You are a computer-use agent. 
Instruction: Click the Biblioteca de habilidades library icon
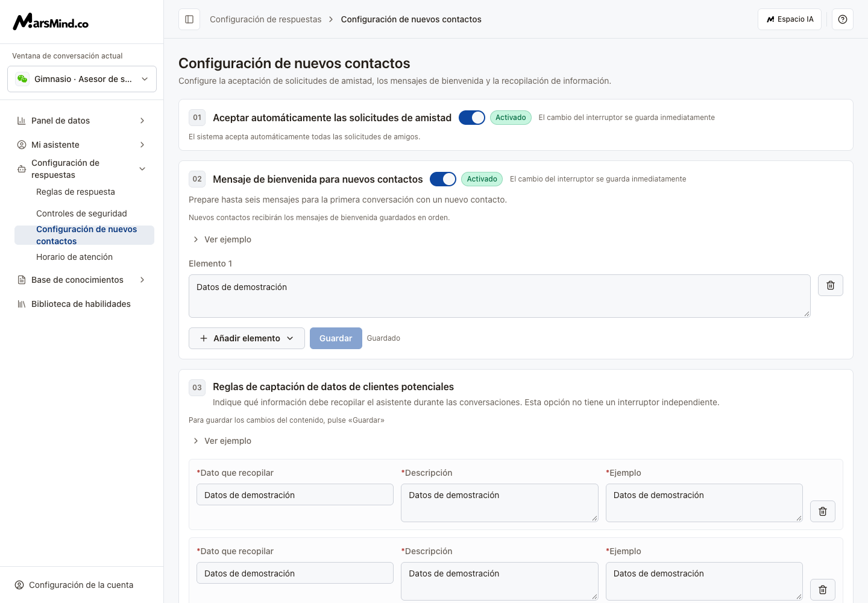(x=22, y=304)
